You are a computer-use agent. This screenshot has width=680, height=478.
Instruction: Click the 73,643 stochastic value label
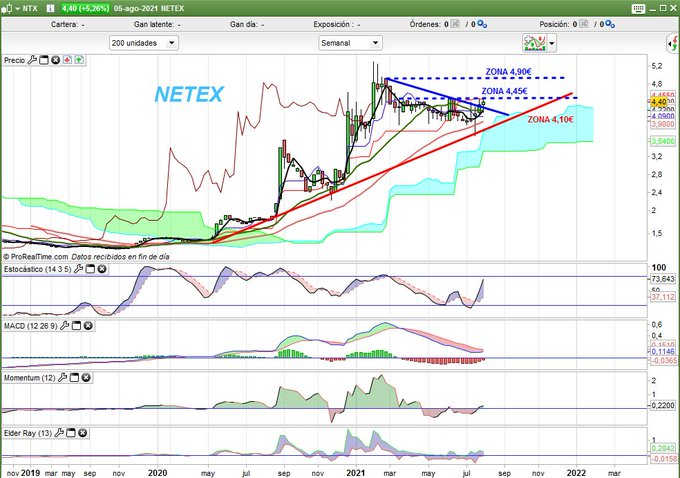[663, 278]
